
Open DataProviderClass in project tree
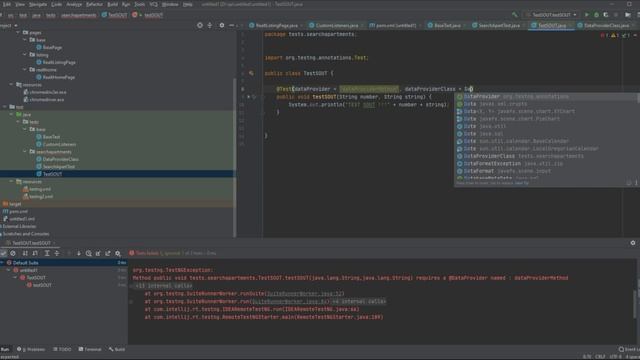pos(60,159)
